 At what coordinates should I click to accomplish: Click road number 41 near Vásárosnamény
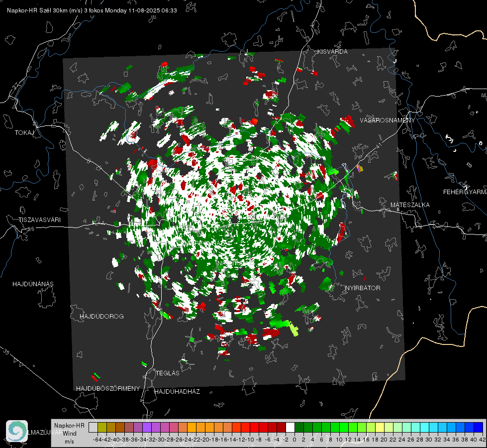click(x=378, y=146)
